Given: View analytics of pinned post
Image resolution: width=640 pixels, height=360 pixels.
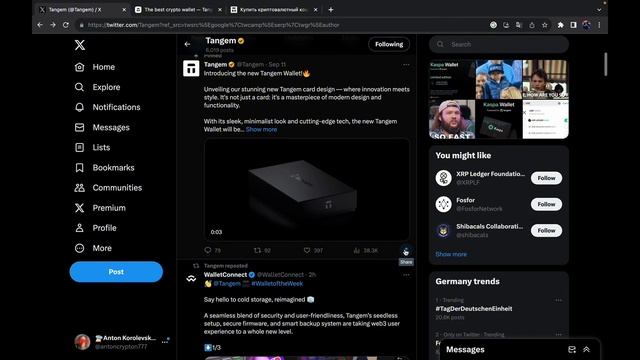Looking at the screenshot, I should coord(366,250).
